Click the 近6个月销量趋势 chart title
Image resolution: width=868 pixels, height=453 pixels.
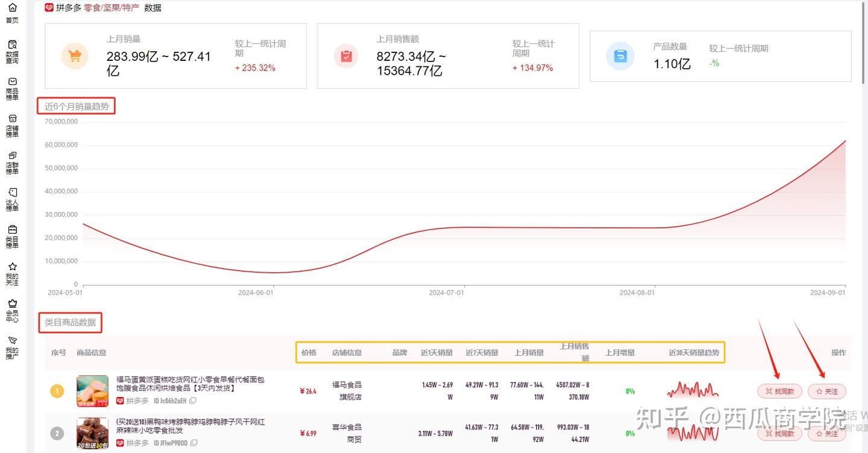tap(77, 107)
